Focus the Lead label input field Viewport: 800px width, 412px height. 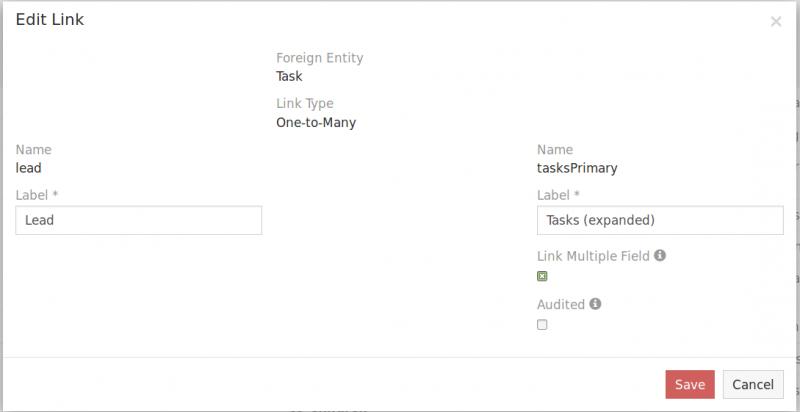pyautogui.click(x=139, y=220)
